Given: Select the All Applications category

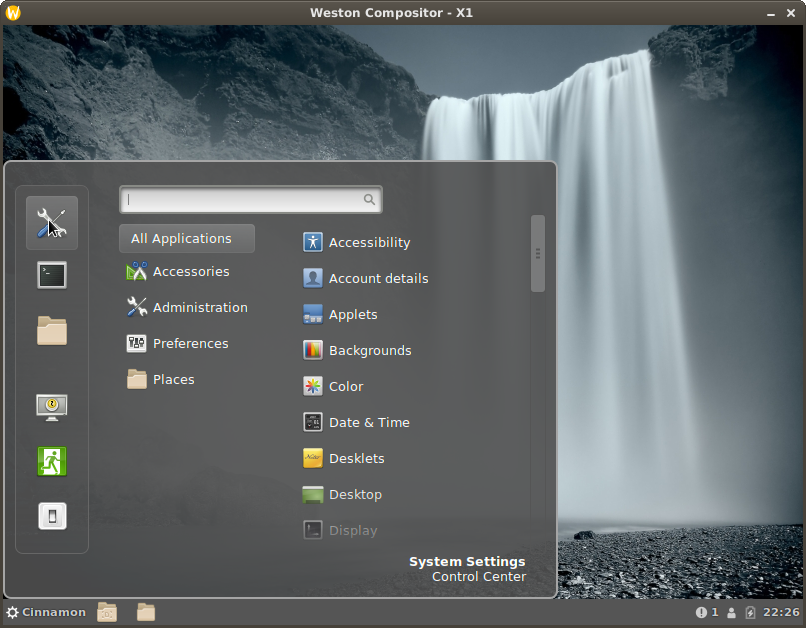Looking at the screenshot, I should (x=187, y=238).
